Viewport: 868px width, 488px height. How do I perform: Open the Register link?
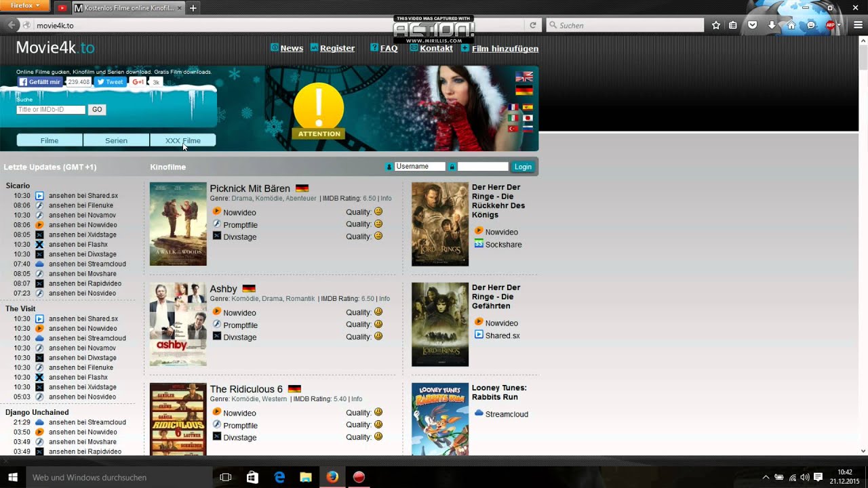pyautogui.click(x=337, y=48)
